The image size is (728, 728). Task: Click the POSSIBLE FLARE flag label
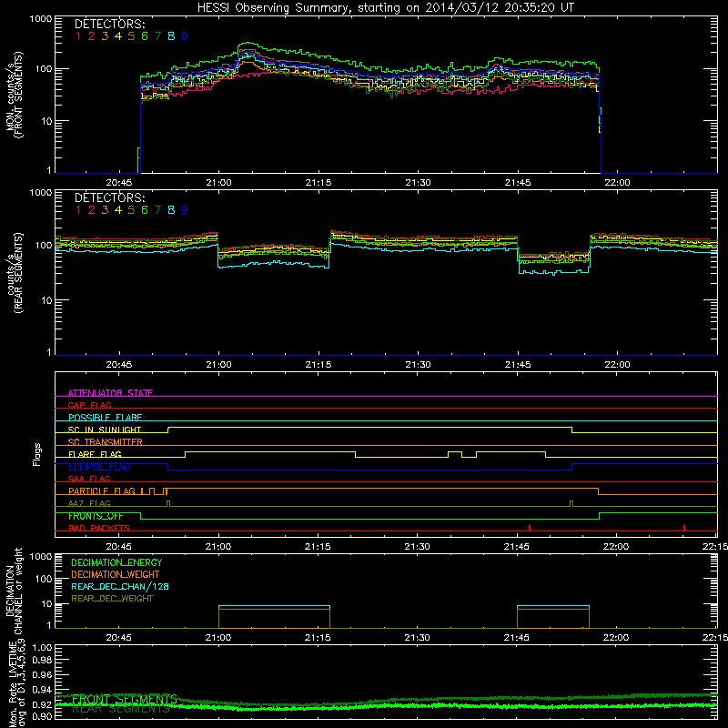point(105,418)
